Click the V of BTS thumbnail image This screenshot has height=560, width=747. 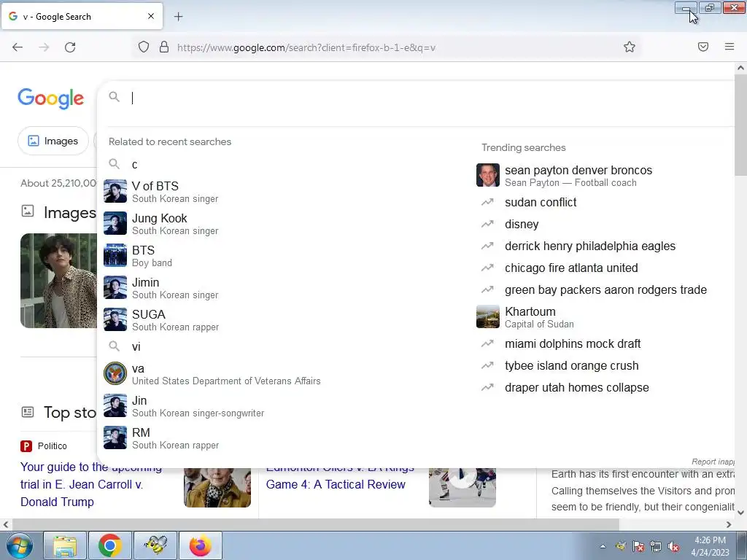coord(115,191)
